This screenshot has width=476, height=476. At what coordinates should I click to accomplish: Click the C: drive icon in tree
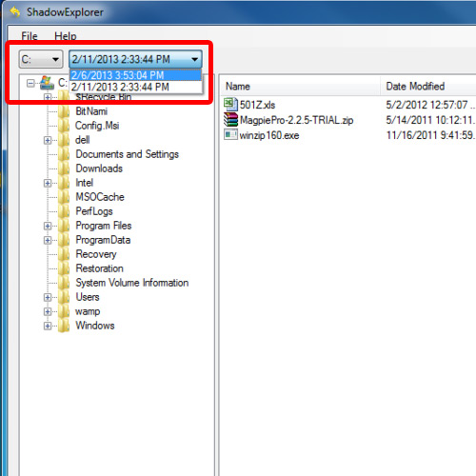[x=47, y=83]
